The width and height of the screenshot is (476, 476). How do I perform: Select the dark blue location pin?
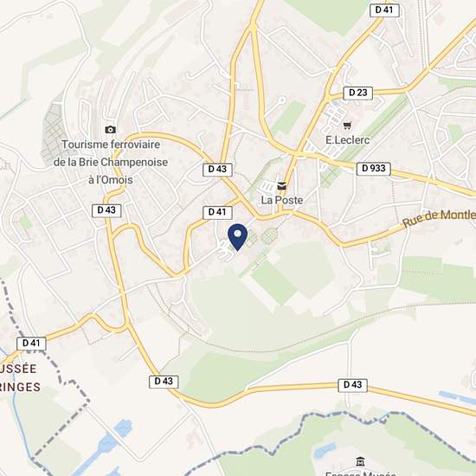238,237
